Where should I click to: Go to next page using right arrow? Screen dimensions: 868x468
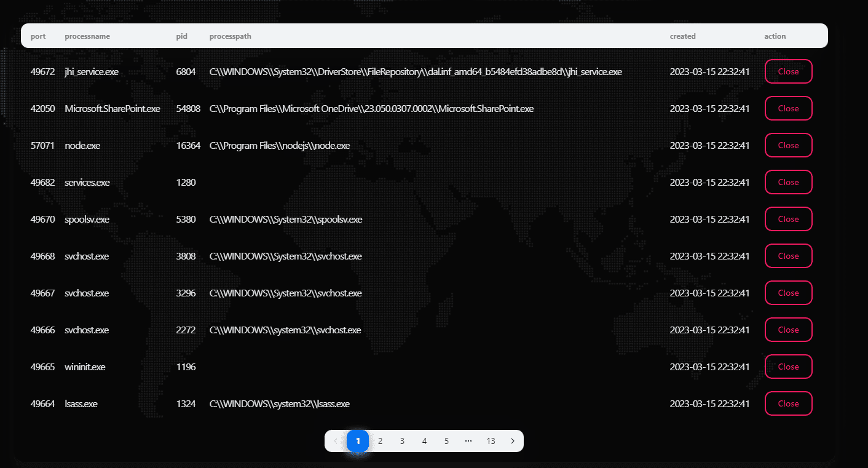click(x=513, y=441)
